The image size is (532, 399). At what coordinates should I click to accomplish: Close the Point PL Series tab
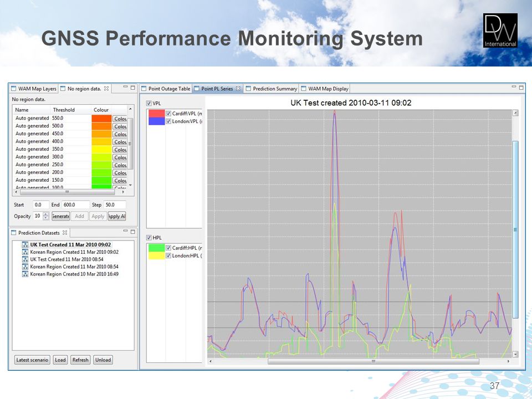[x=238, y=88]
